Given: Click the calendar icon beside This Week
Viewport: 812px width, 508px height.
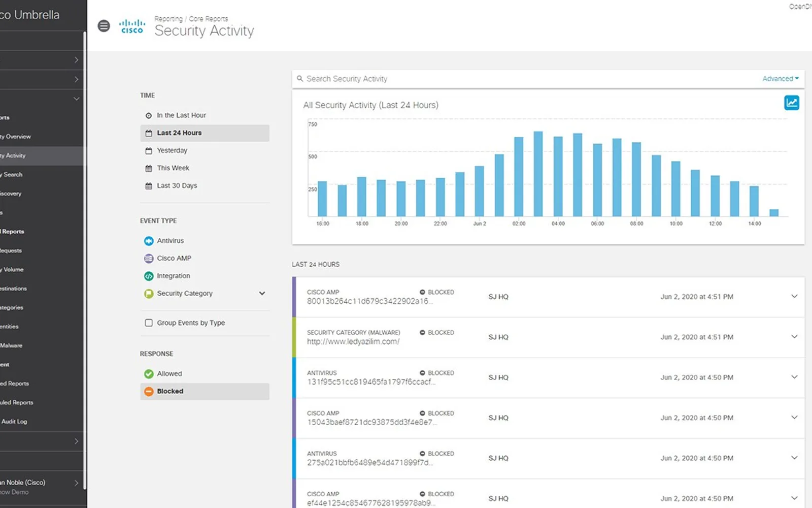Looking at the screenshot, I should coord(149,168).
